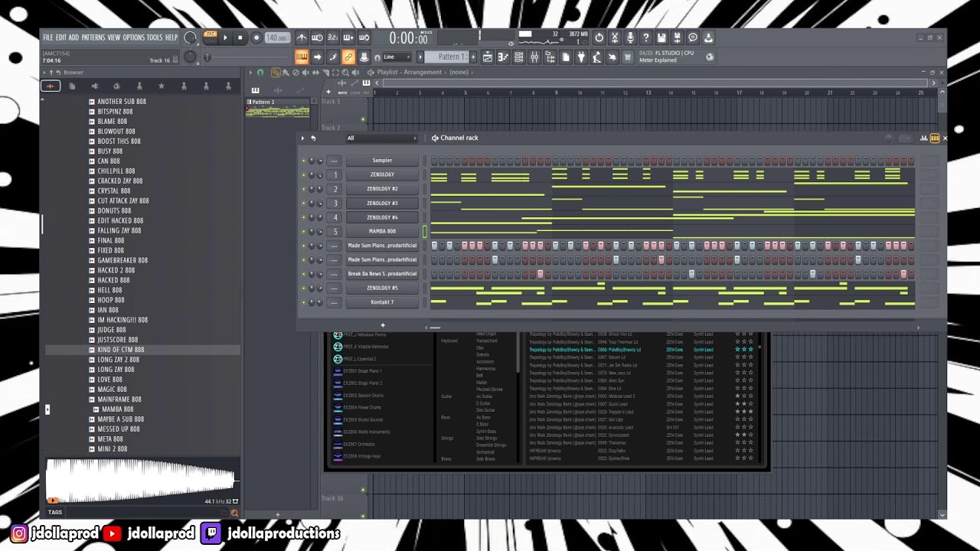Add new pattern with plus button
The image size is (980, 551).
tap(473, 57)
